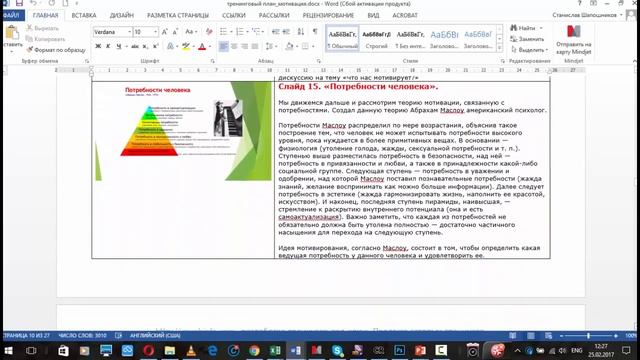Open the Font dialog launcher
The height and width of the screenshot is (360, 640).
(x=213, y=61)
